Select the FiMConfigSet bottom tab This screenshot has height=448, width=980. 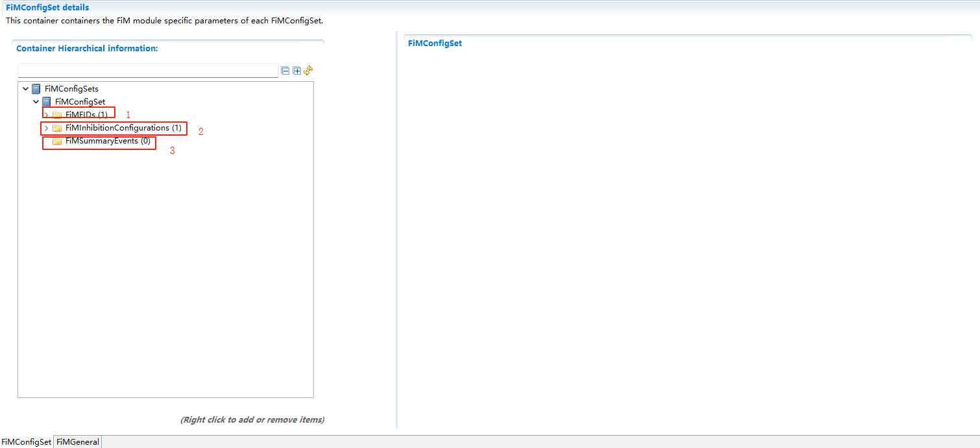[27, 442]
